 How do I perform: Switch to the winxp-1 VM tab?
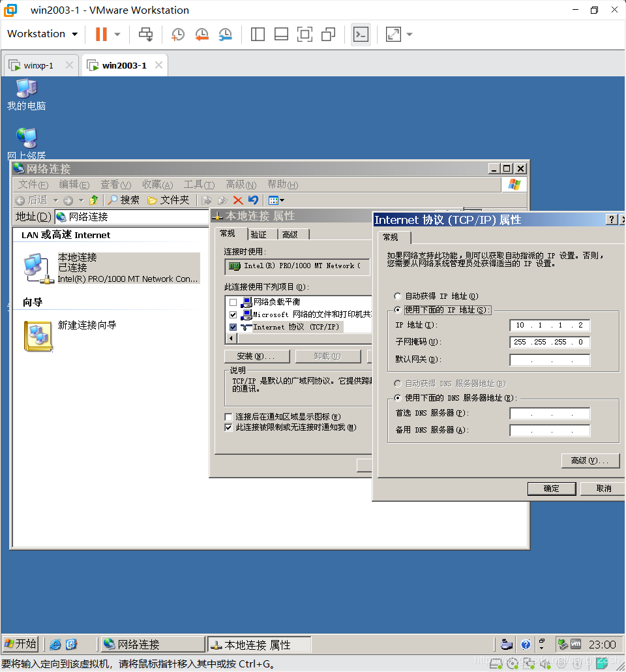38,66
